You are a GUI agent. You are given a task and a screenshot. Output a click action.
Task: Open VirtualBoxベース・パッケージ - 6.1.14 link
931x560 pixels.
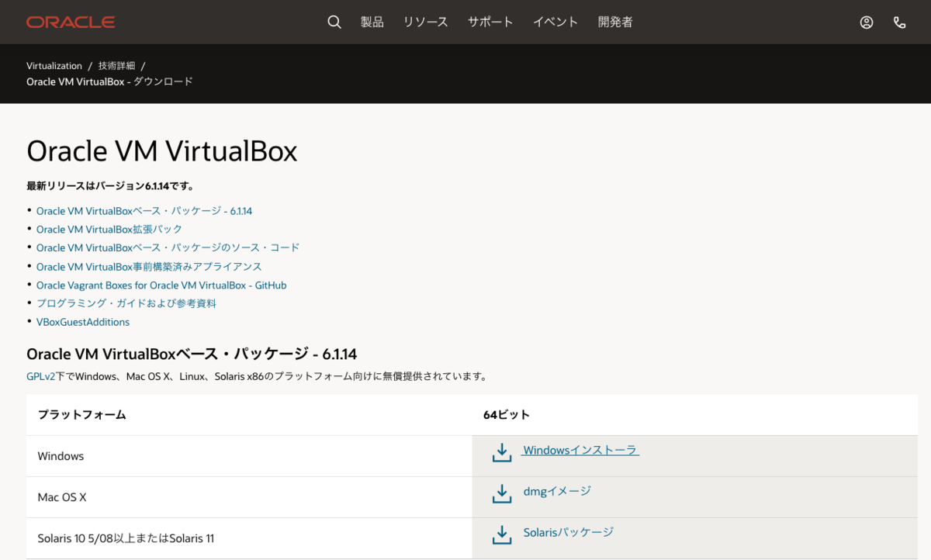144,211
